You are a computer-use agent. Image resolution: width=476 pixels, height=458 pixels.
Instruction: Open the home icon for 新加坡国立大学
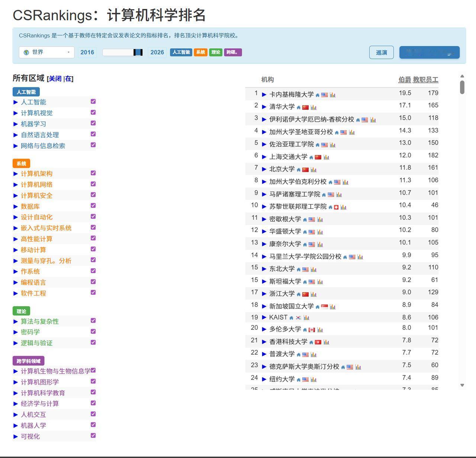tap(317, 307)
